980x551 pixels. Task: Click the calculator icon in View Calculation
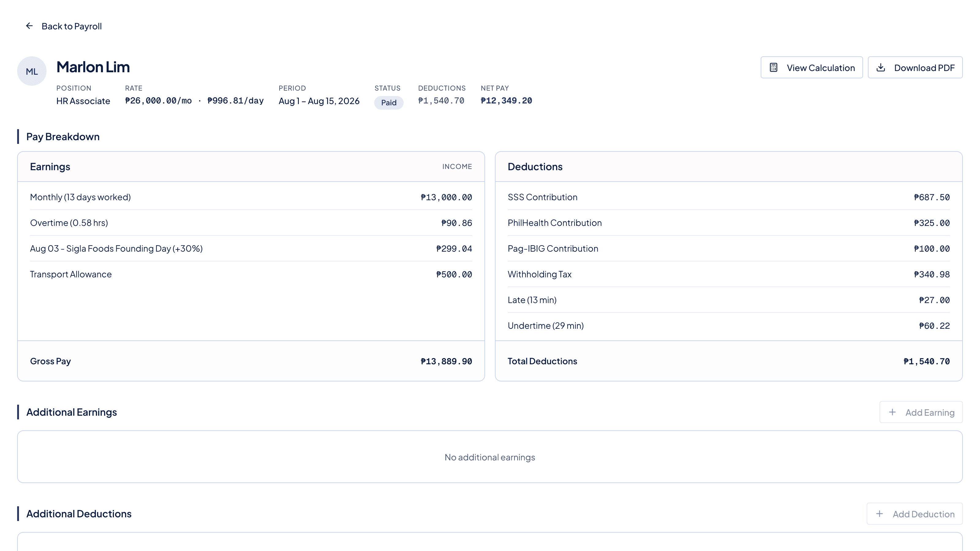pos(773,68)
